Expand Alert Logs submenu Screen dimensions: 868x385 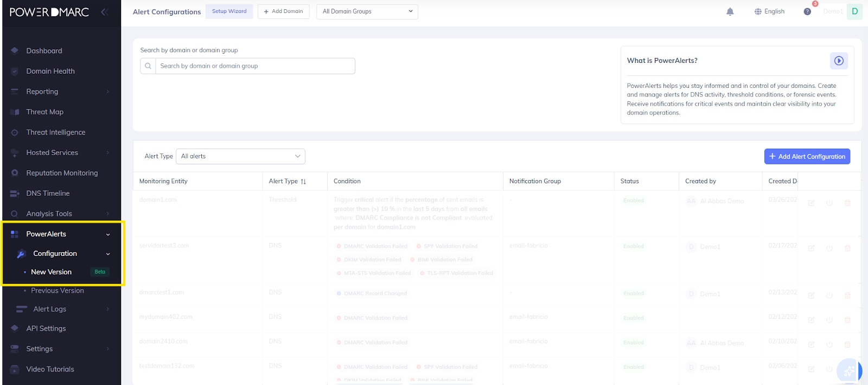63,309
